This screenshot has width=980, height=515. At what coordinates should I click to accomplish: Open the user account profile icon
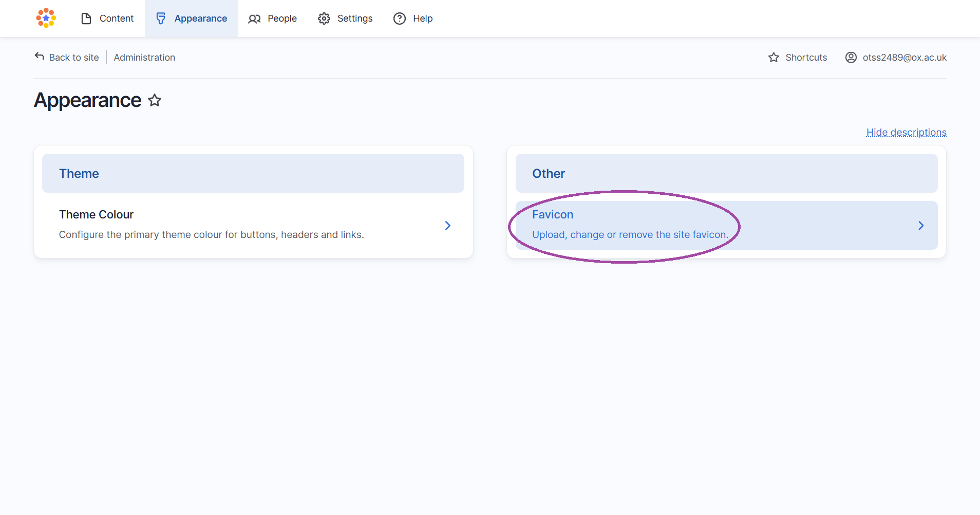click(x=851, y=57)
